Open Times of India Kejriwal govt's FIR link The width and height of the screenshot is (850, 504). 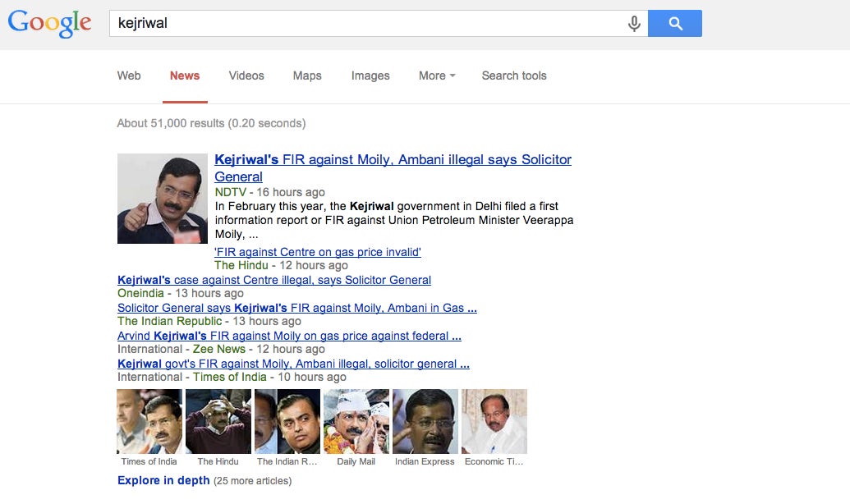point(293,364)
